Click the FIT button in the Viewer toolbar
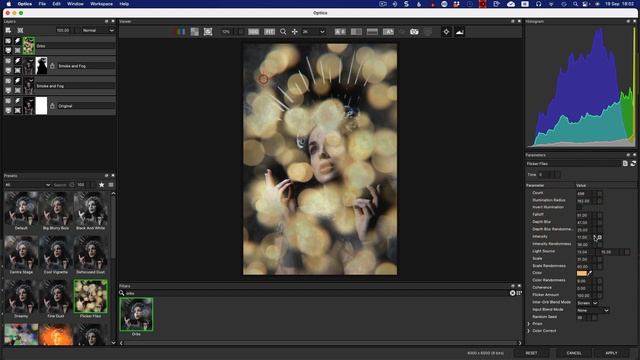The width and height of the screenshot is (640, 360). (x=269, y=31)
